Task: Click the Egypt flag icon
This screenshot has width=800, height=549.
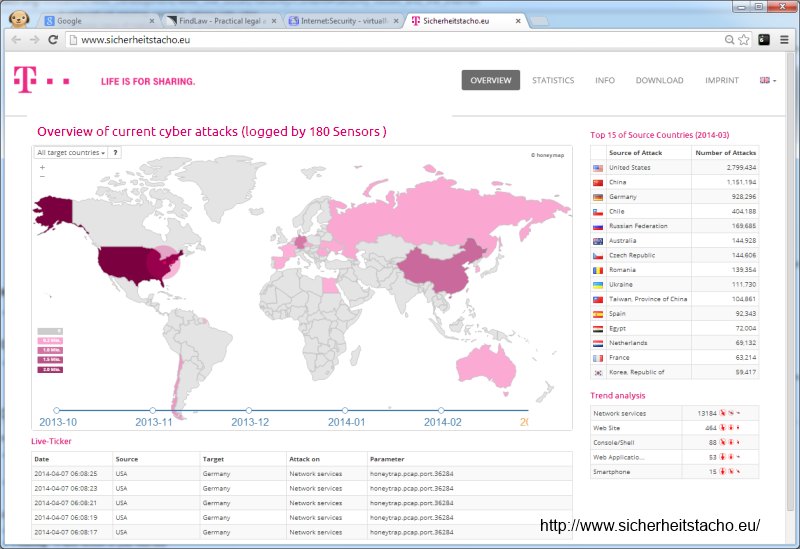Action: coord(598,329)
